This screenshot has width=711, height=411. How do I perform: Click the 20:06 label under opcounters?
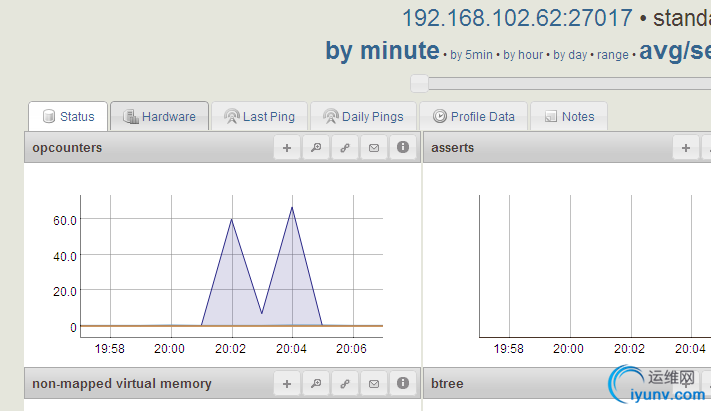click(x=351, y=349)
